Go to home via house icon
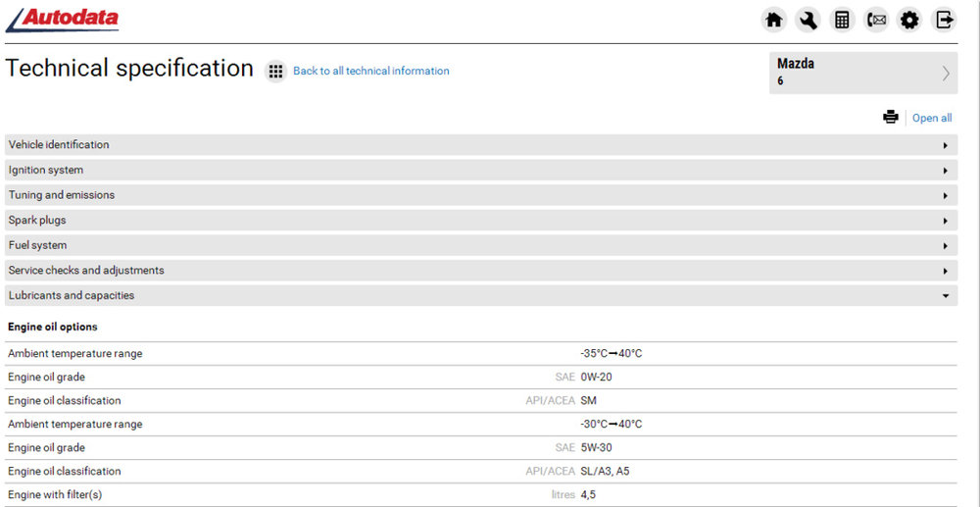Viewport: 980px width, 507px height. tap(774, 20)
